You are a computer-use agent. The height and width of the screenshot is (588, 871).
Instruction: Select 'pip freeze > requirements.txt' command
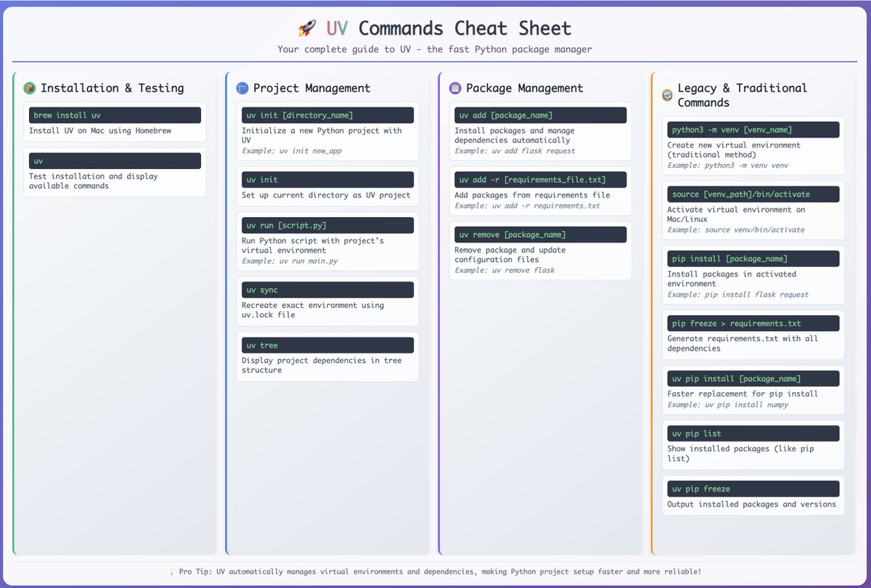[753, 323]
